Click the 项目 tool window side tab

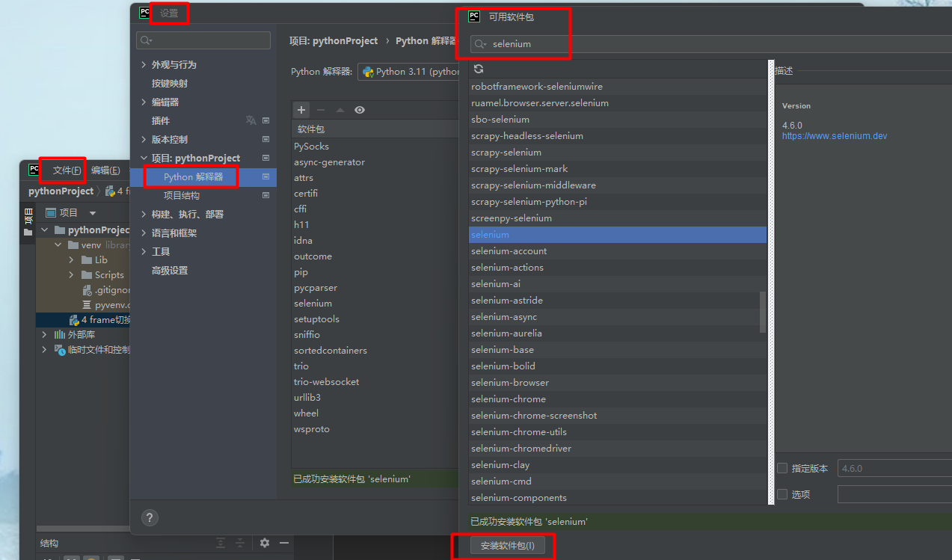coord(28,221)
